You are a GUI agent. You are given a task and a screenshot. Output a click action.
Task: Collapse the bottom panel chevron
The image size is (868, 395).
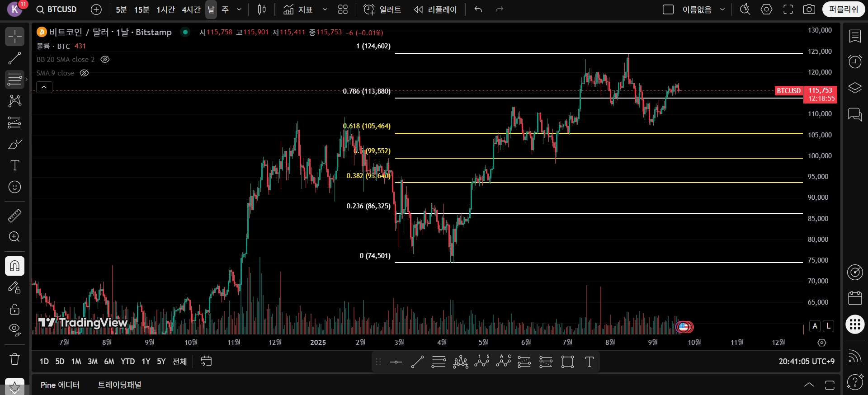click(x=809, y=385)
